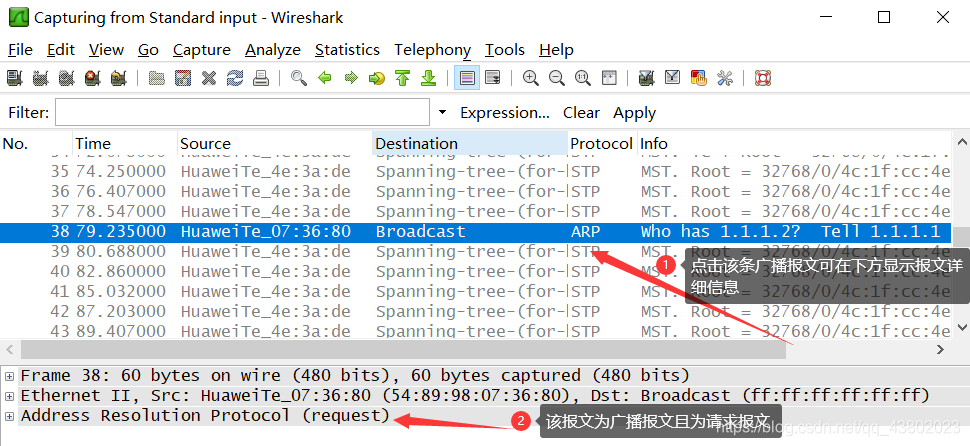Open the Statistics menu
Viewport: 970px width, 446px height.
click(x=347, y=49)
